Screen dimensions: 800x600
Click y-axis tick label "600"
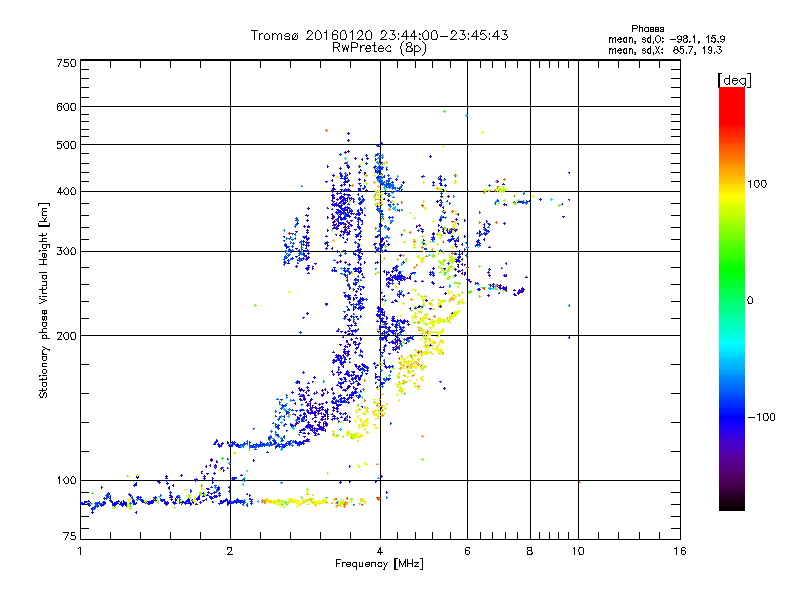click(x=66, y=107)
